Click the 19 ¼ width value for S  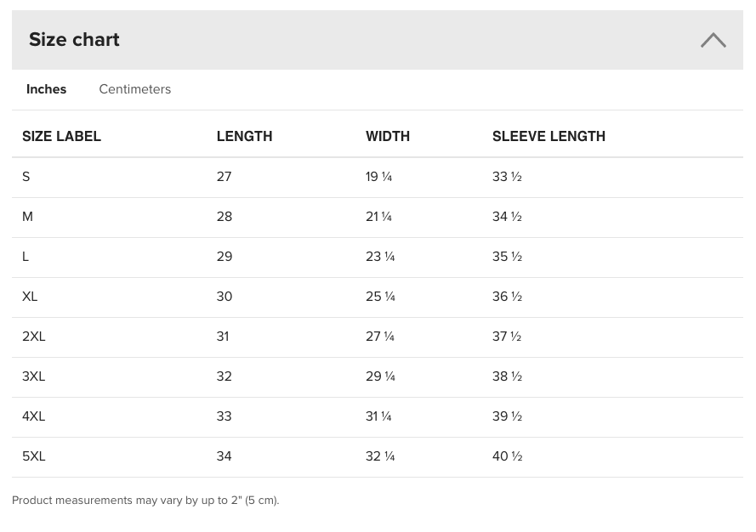click(379, 177)
